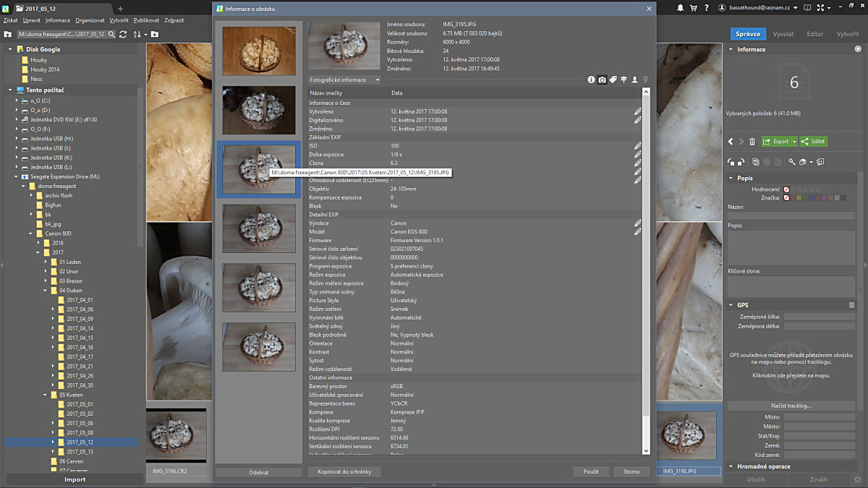
Task: Click the keyword tag icon in dialog
Action: point(613,80)
